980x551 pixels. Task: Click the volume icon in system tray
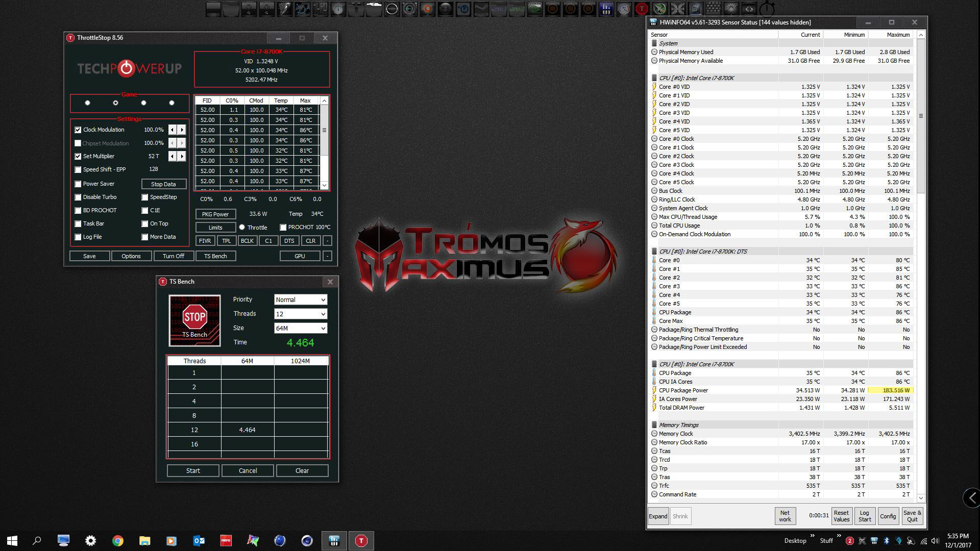tap(935, 541)
